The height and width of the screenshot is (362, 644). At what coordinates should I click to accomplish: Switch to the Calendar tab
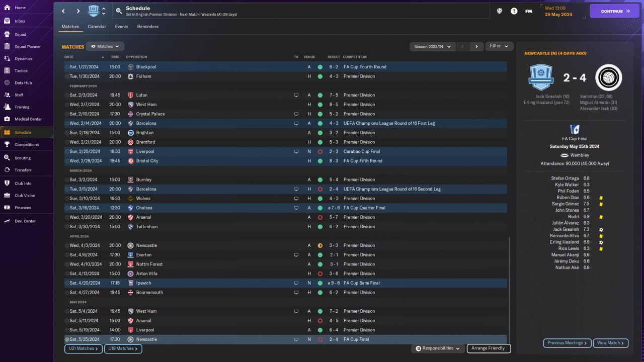click(x=97, y=27)
